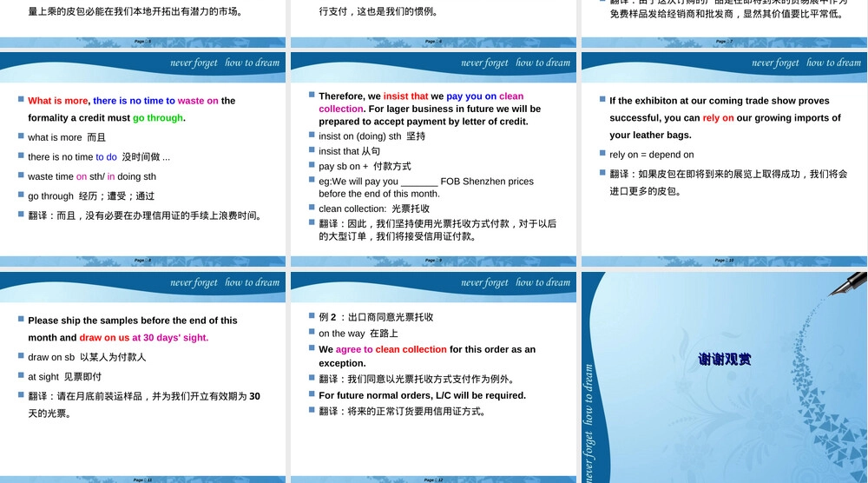Click 'Page 11' footer label
Screen dimensions: 868x483
142,480
